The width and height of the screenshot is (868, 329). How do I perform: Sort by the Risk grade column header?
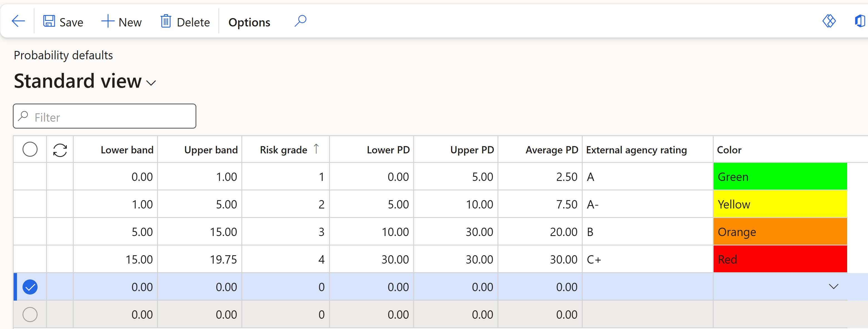tap(283, 150)
